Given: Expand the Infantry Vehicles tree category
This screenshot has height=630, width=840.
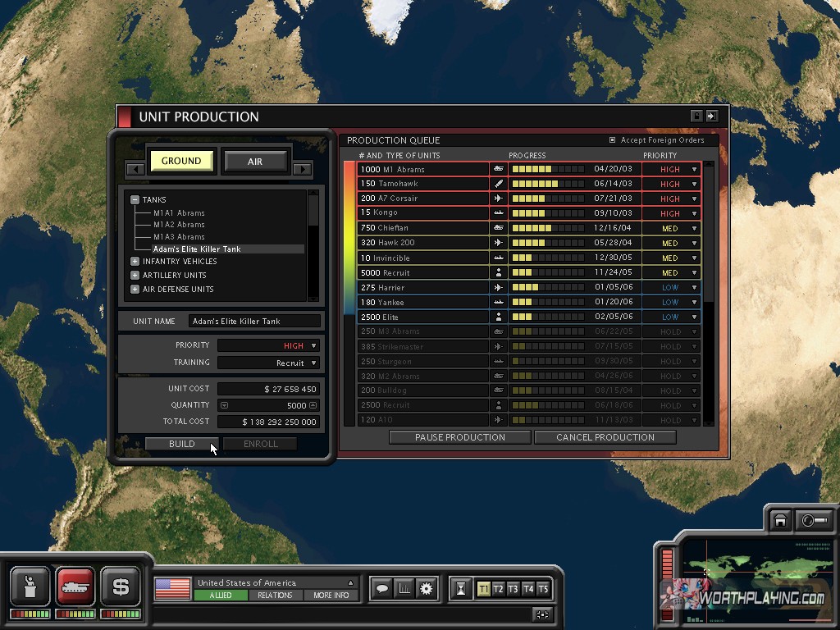Looking at the screenshot, I should [135, 262].
